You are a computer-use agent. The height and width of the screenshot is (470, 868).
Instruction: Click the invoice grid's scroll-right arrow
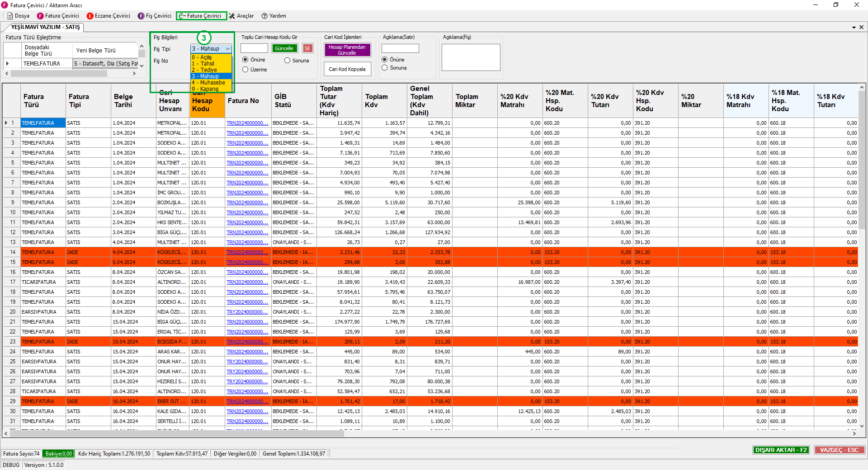[x=854, y=433]
